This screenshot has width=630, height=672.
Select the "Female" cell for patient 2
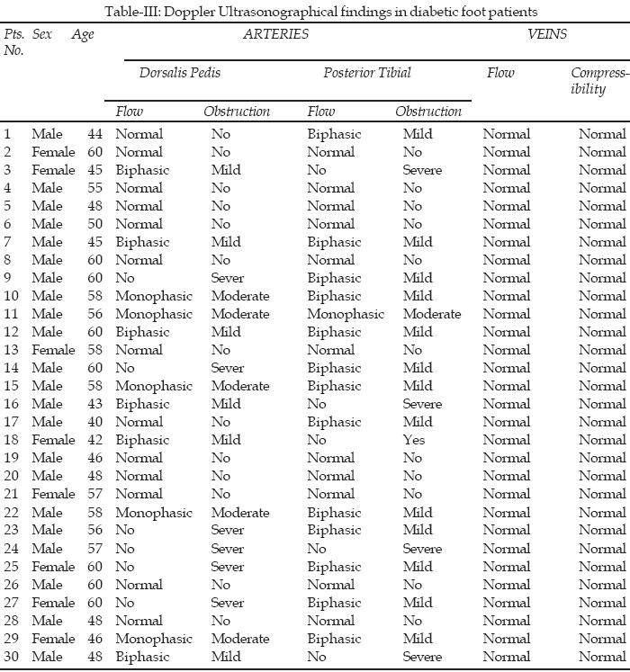(x=53, y=152)
